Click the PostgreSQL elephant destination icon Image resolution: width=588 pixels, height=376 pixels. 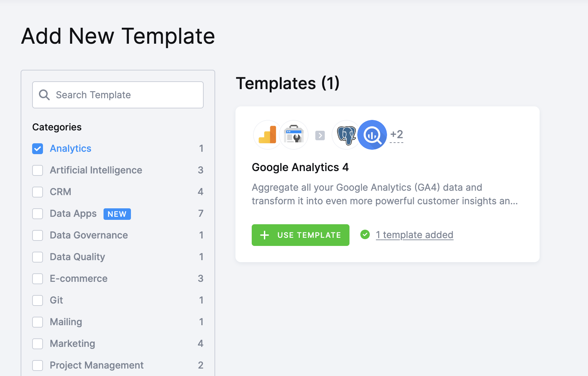[x=346, y=135]
